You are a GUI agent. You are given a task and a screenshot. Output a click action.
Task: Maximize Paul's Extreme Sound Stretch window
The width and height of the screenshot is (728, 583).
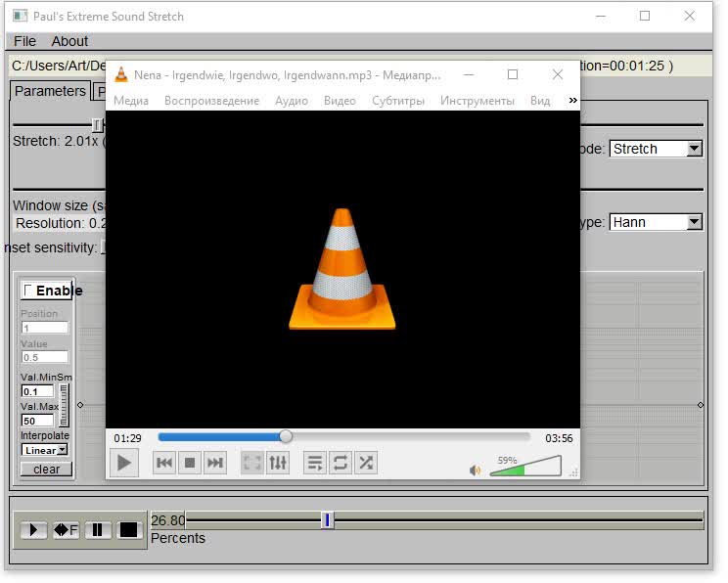point(645,17)
